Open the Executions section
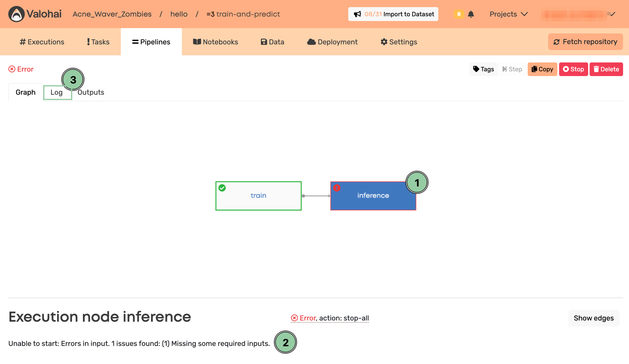Viewport: 629px width, 364px height. coord(42,42)
